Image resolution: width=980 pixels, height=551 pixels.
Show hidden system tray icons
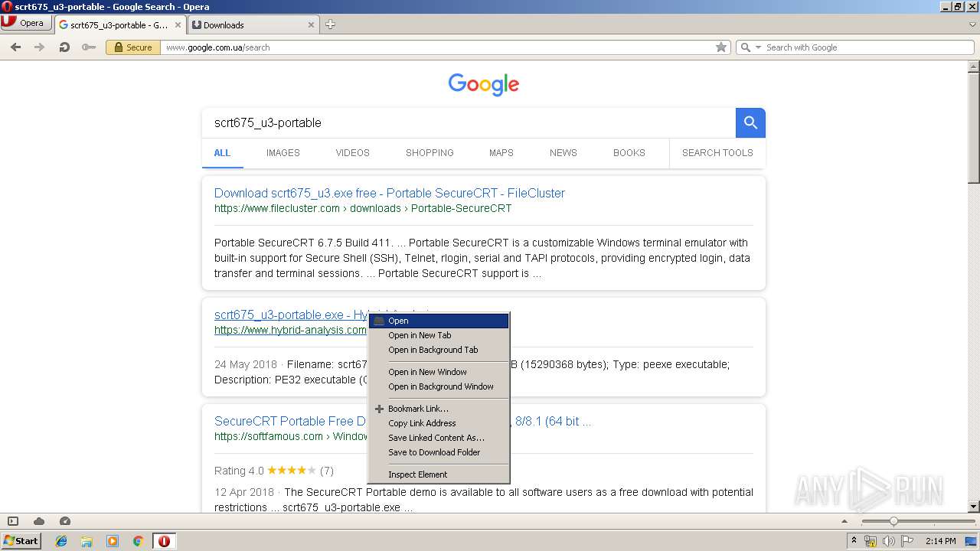pos(854,541)
